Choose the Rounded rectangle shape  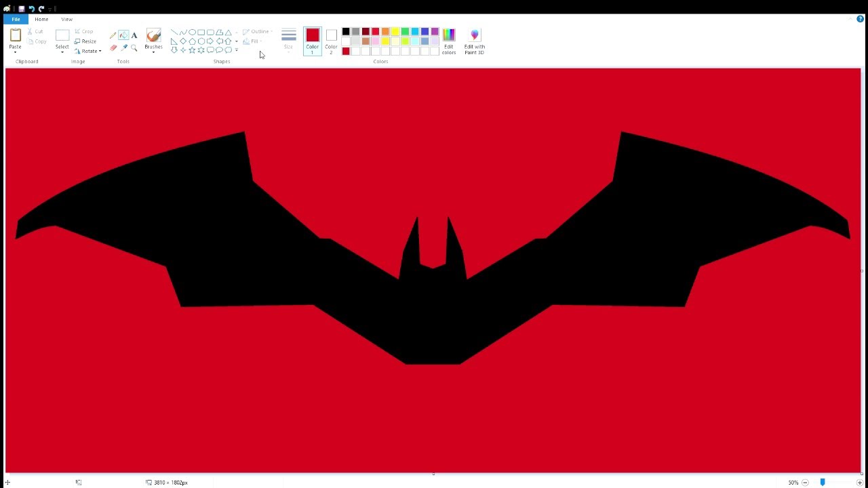pos(210,32)
